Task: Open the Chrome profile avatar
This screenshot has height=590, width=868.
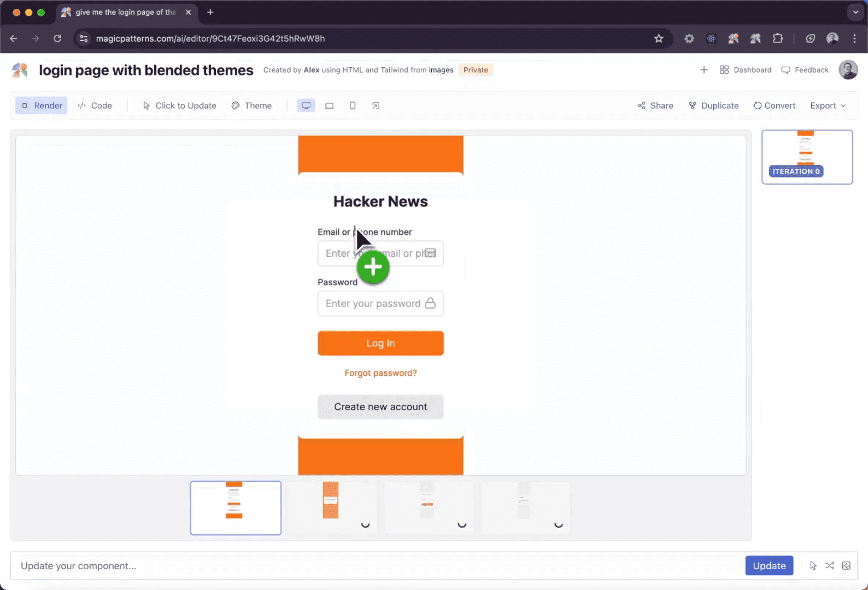Action: (x=832, y=38)
